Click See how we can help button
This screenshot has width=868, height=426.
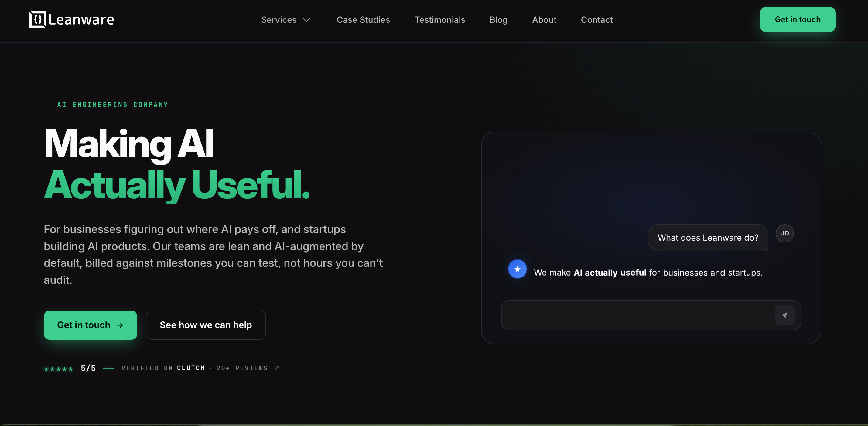click(206, 325)
